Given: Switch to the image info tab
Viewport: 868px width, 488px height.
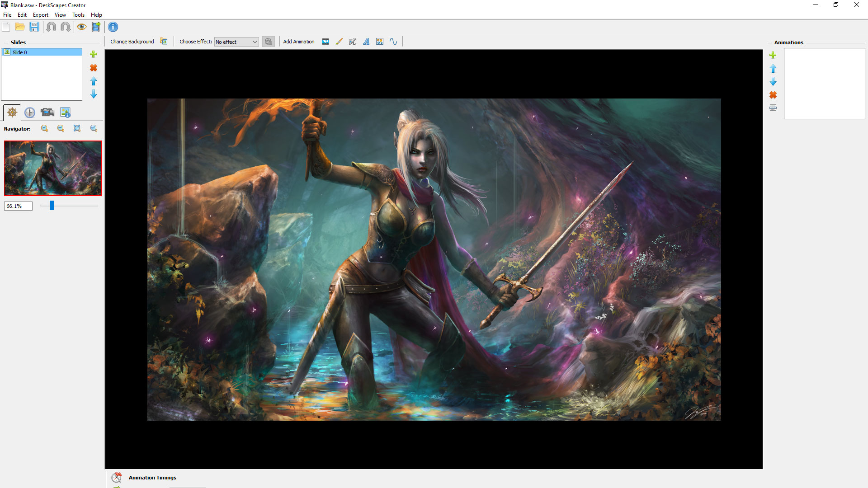Looking at the screenshot, I should (x=65, y=112).
